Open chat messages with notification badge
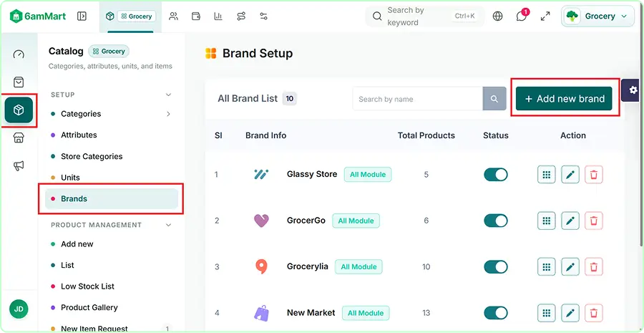 (522, 16)
